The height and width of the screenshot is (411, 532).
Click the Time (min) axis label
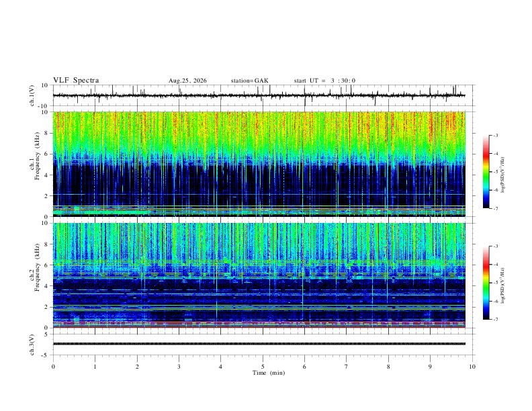pyautogui.click(x=269, y=373)
